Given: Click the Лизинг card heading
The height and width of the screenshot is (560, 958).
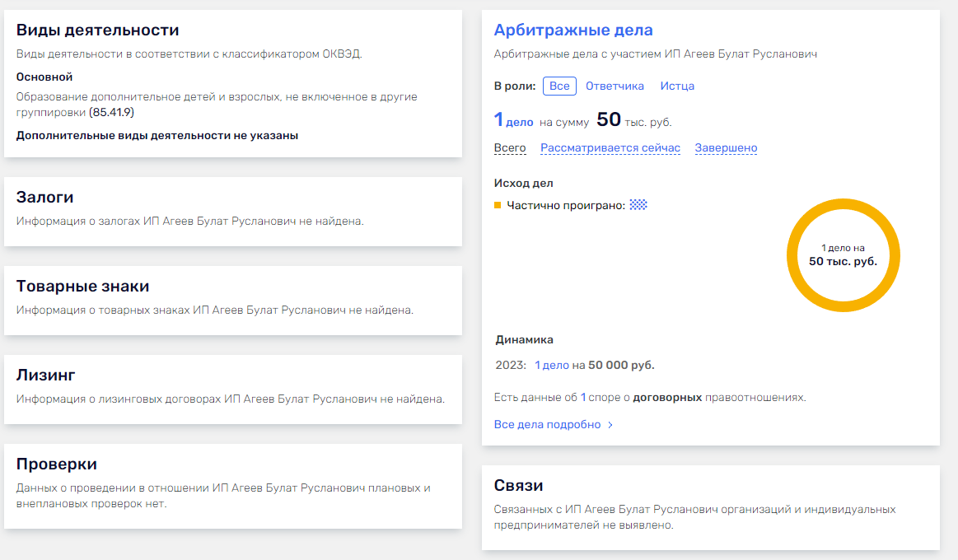Looking at the screenshot, I should point(45,375).
